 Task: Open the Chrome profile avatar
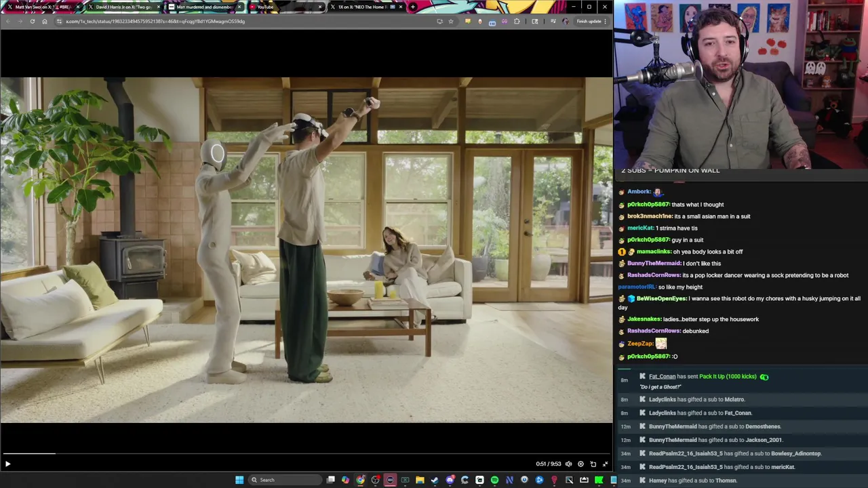click(566, 21)
